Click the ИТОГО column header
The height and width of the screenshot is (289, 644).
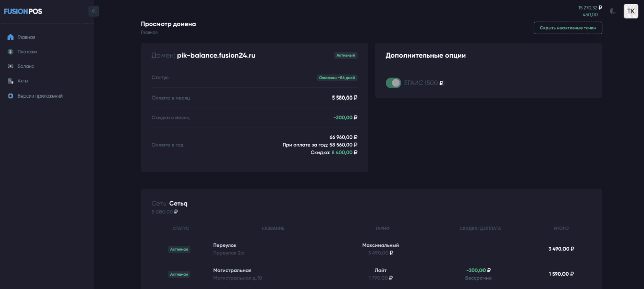pyautogui.click(x=561, y=228)
